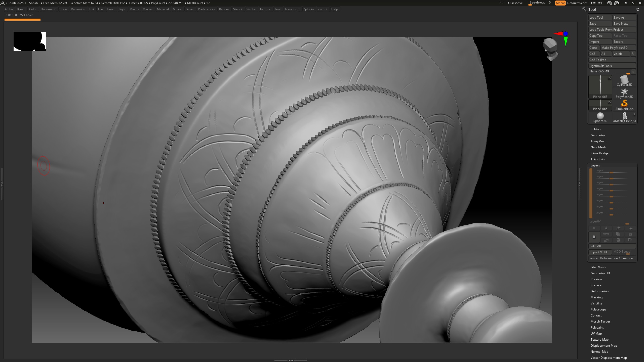Screen dimensions: 644x362
Task: Click the Plane_065 tool selection slider
Action: tap(609, 72)
